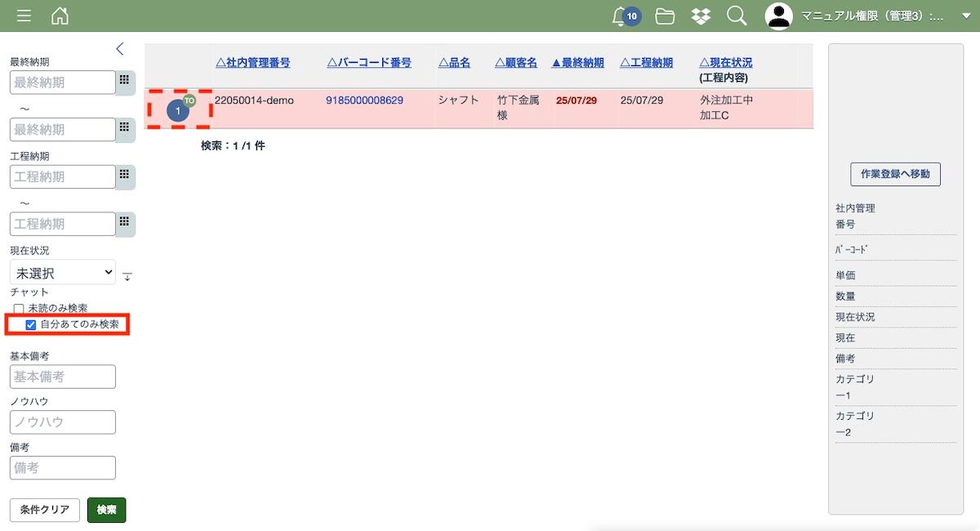Click the Dropbox icon
The image size is (980, 531).
click(x=700, y=16)
